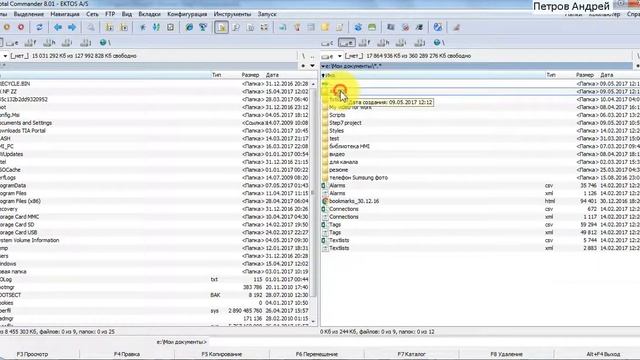Open left panel directory history arrow
This screenshot has height=360, width=640.
click(x=312, y=66)
